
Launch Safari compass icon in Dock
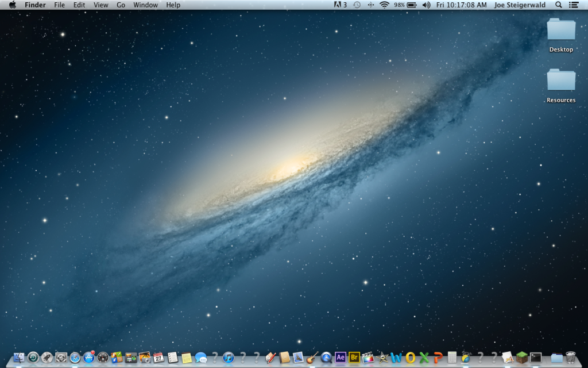(x=75, y=358)
